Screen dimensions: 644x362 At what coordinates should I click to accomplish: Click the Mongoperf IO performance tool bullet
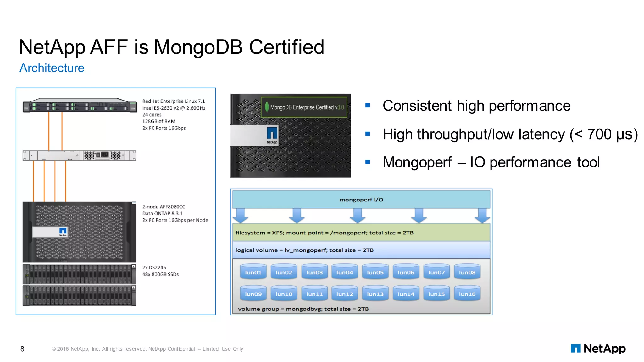[x=491, y=162]
